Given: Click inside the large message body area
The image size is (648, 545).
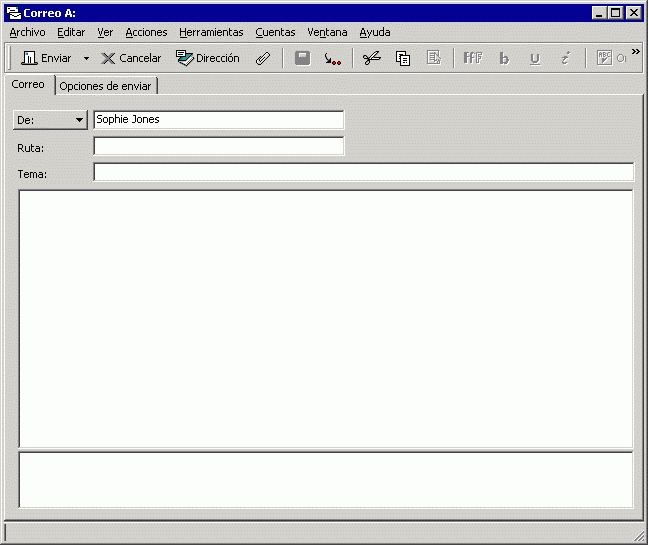Looking at the screenshot, I should (x=326, y=319).
